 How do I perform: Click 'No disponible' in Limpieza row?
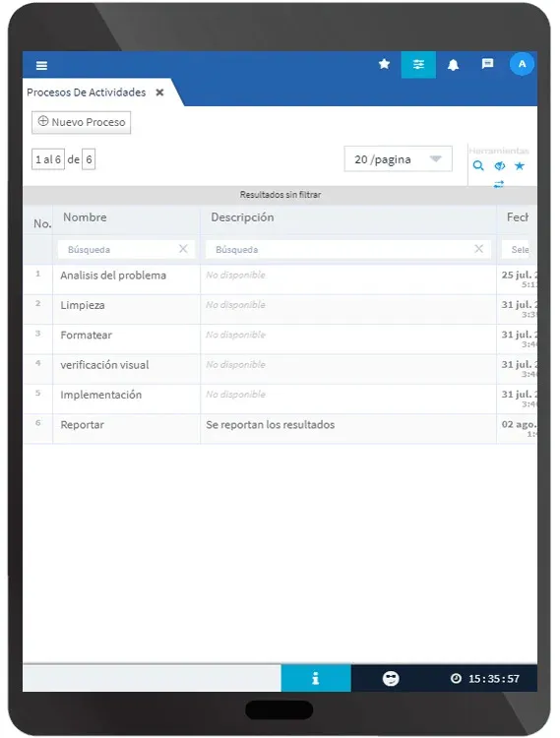point(235,305)
